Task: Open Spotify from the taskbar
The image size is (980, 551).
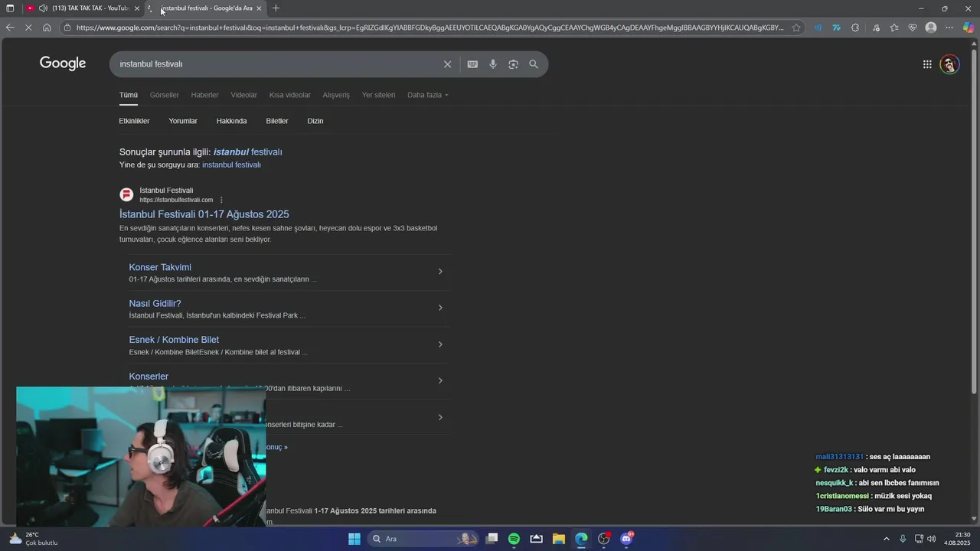Action: pos(514,539)
